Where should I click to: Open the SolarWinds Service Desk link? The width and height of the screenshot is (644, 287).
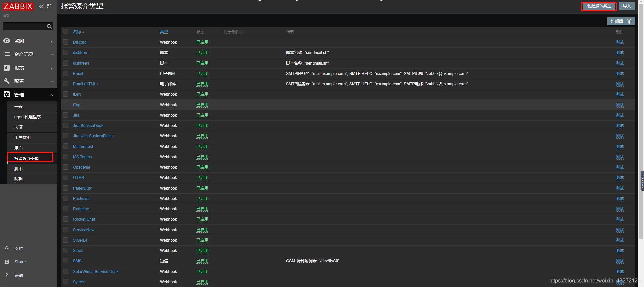[96, 272]
